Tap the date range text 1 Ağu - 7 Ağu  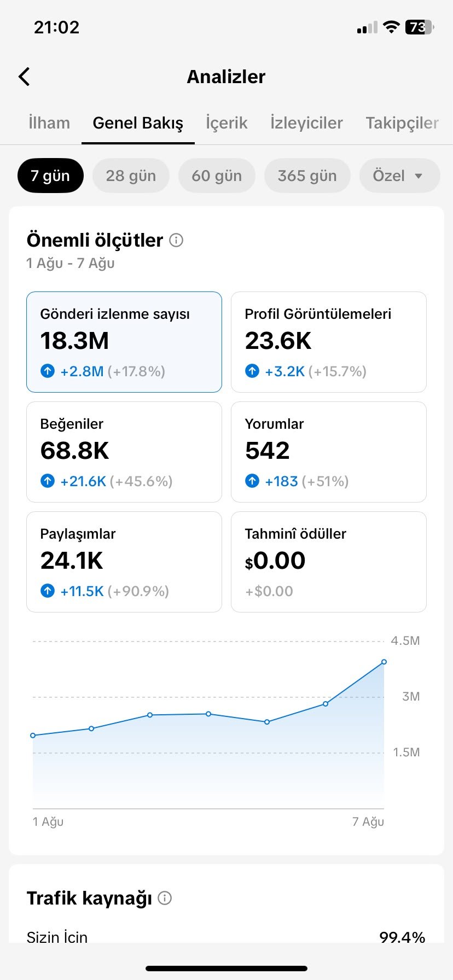pyautogui.click(x=71, y=263)
